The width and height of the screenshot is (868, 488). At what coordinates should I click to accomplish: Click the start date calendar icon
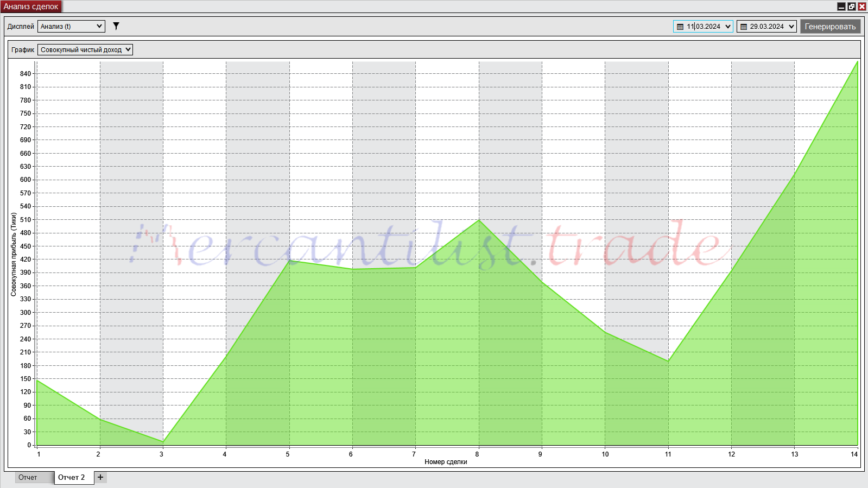pos(680,27)
